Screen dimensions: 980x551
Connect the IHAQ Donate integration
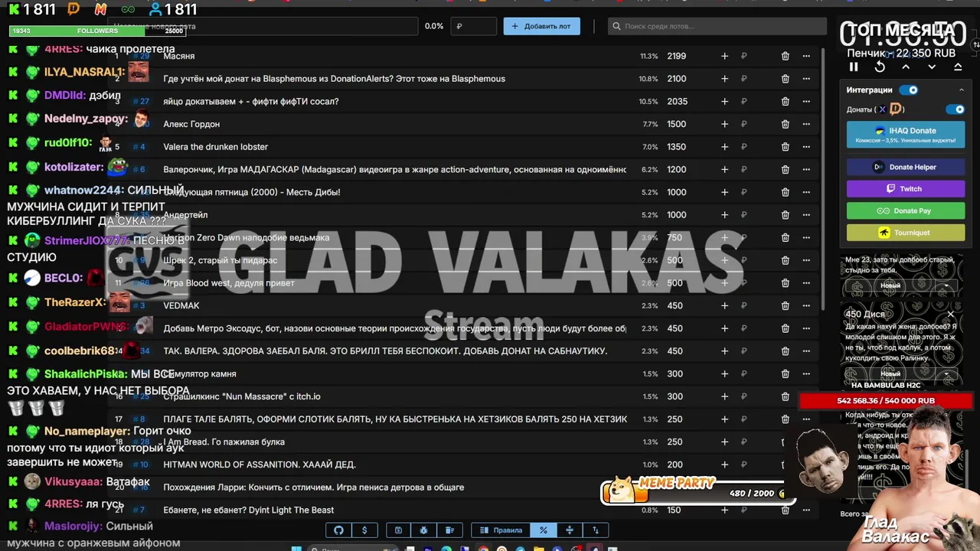[x=906, y=135]
